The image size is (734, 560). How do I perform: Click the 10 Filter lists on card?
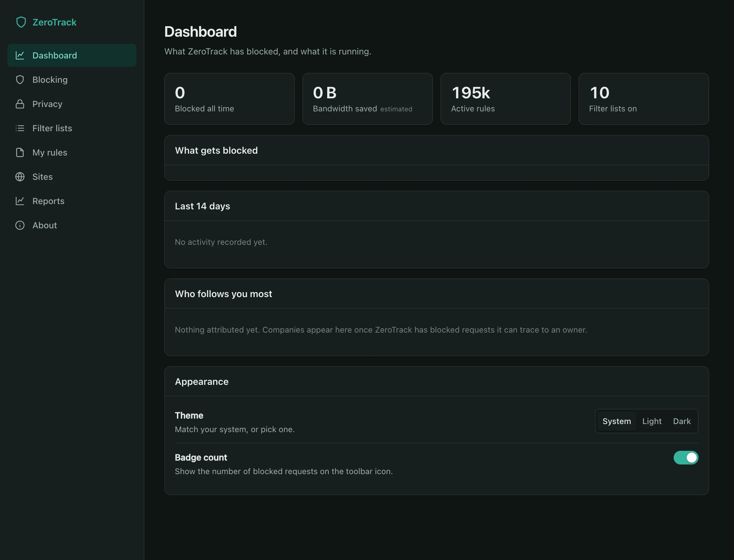[x=643, y=99]
